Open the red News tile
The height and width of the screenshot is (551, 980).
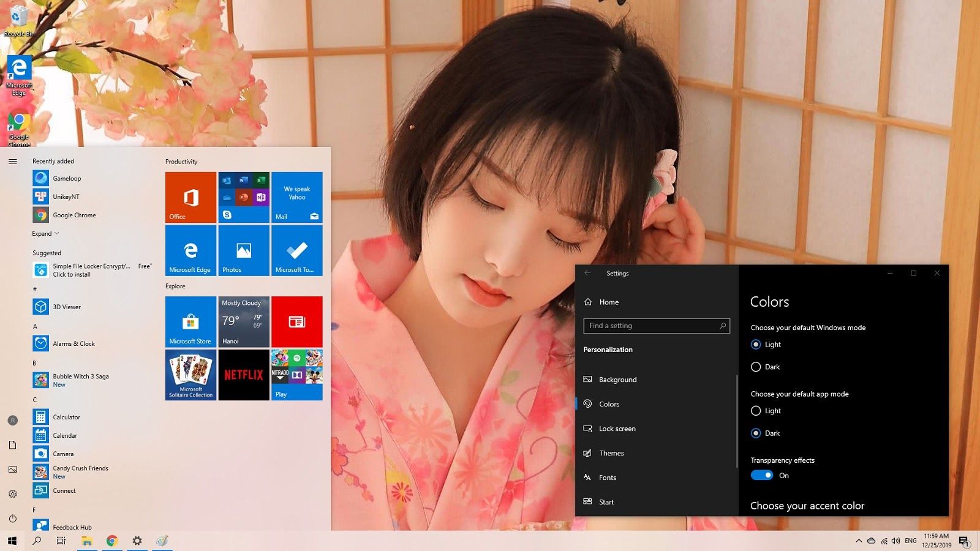click(x=297, y=322)
